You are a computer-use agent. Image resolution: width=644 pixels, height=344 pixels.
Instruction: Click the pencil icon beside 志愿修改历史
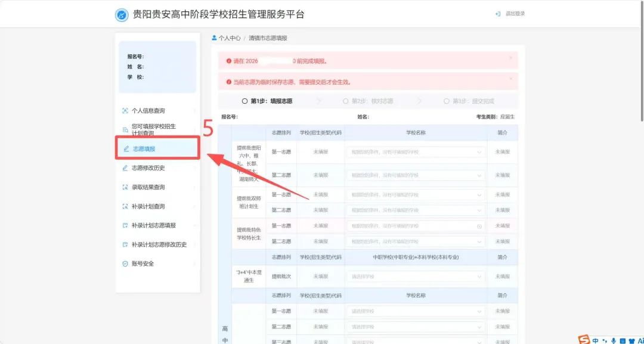tap(125, 168)
